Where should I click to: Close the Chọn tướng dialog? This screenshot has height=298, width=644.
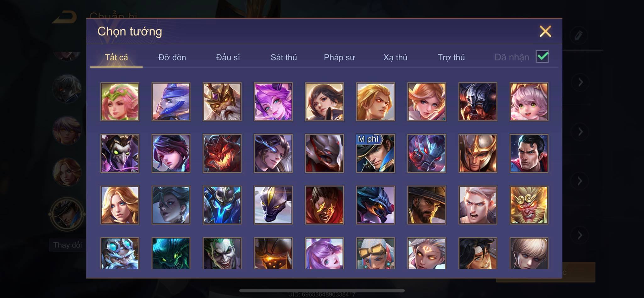click(545, 31)
